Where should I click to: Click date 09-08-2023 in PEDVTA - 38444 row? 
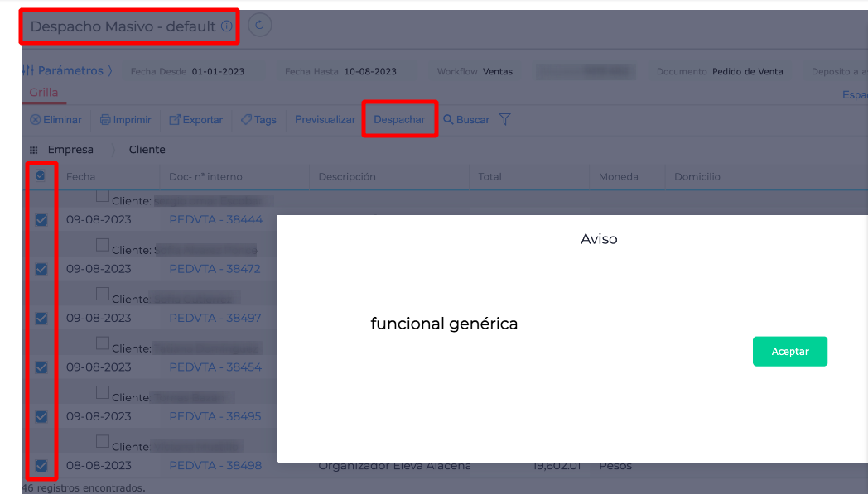pyautogui.click(x=99, y=219)
